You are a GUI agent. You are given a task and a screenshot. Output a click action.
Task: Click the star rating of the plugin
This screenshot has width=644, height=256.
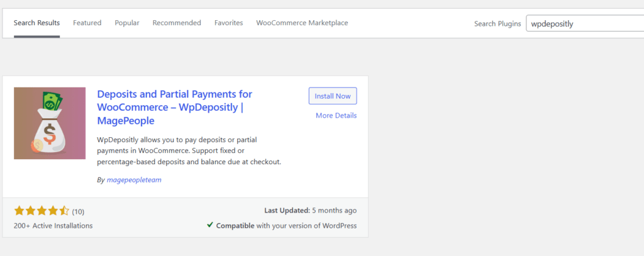42,211
